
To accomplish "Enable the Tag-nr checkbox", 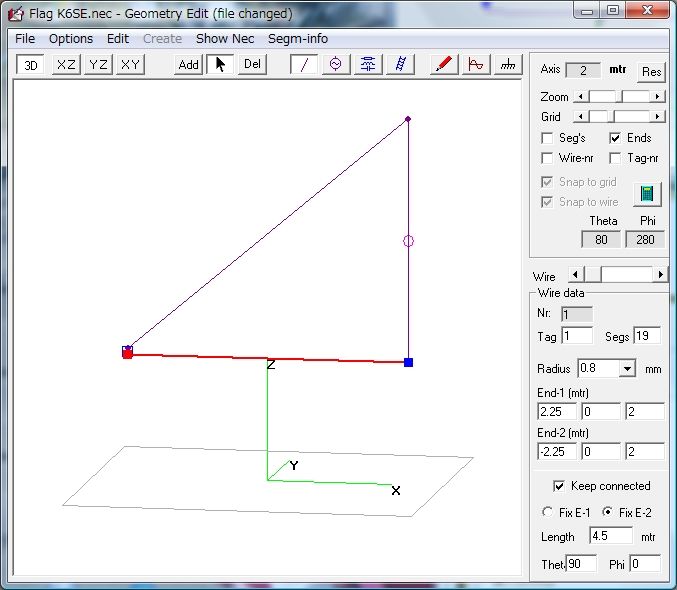I will click(615, 158).
